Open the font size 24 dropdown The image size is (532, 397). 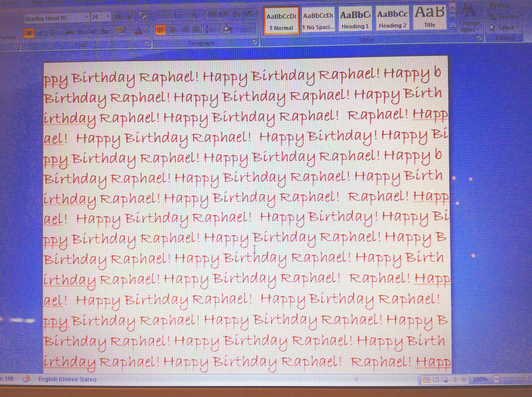108,17
